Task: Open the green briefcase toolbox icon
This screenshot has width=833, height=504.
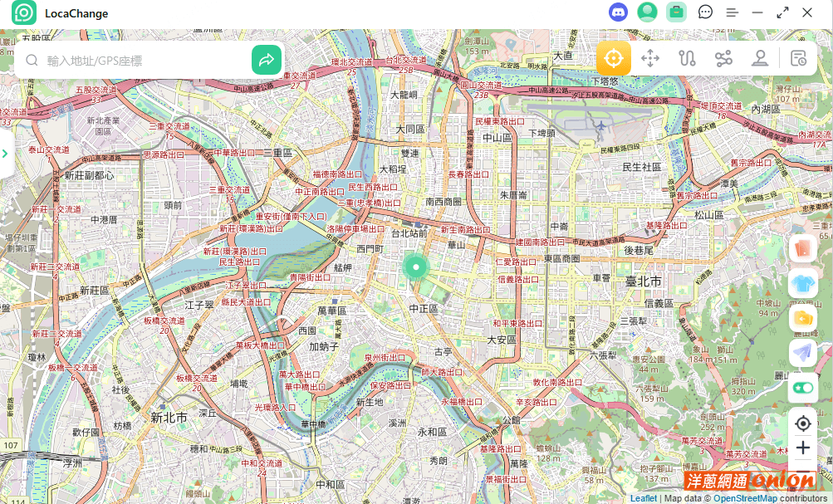Action: (676, 12)
